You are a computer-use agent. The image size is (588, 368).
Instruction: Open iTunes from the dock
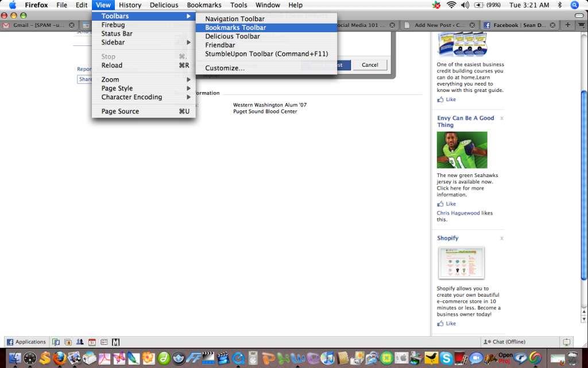click(327, 359)
